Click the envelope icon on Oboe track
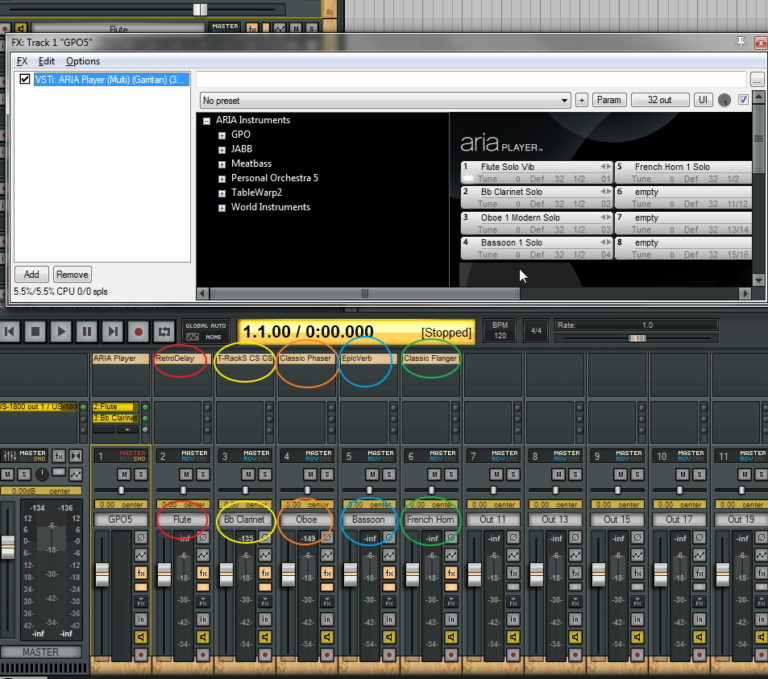The height and width of the screenshot is (679, 768). [327, 554]
